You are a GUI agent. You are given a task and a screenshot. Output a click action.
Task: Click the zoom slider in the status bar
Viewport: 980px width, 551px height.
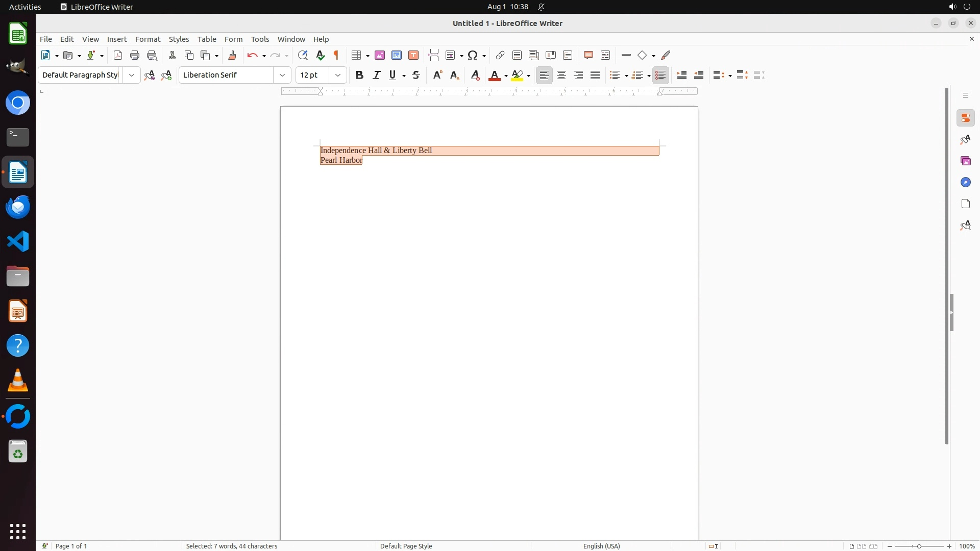919,546
